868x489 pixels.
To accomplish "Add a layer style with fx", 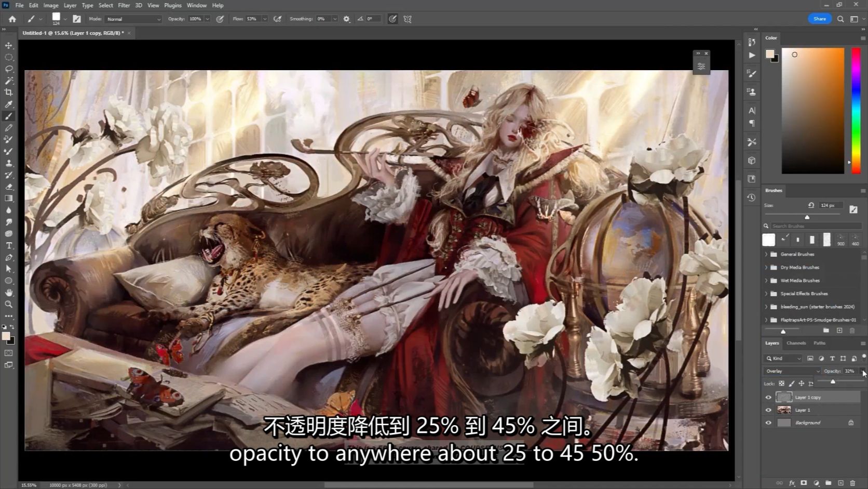I will point(792,483).
